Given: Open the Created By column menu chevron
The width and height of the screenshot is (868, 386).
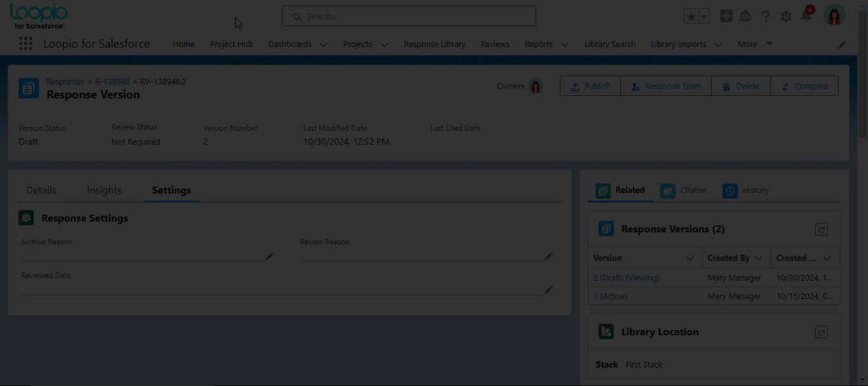Looking at the screenshot, I should (x=759, y=258).
